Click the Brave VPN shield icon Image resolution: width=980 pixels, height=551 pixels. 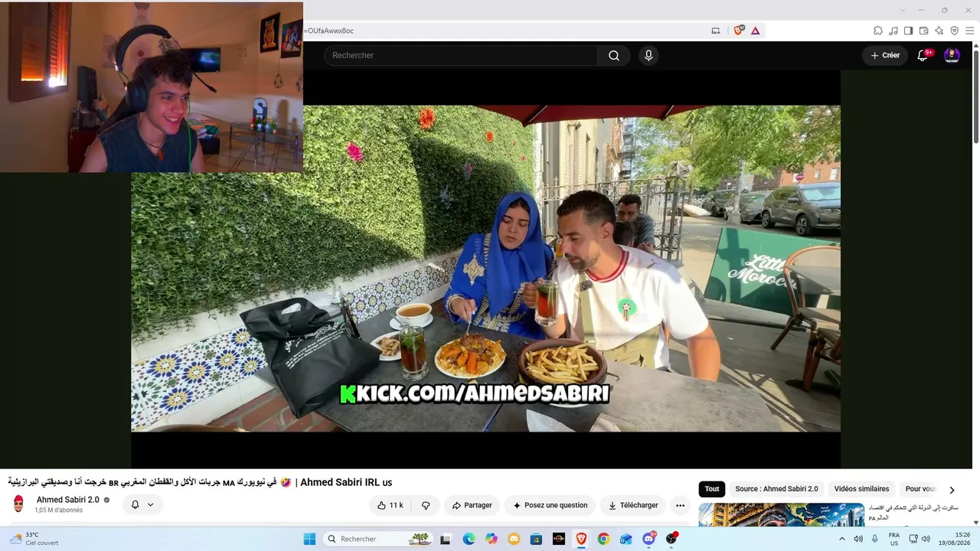[x=955, y=31]
